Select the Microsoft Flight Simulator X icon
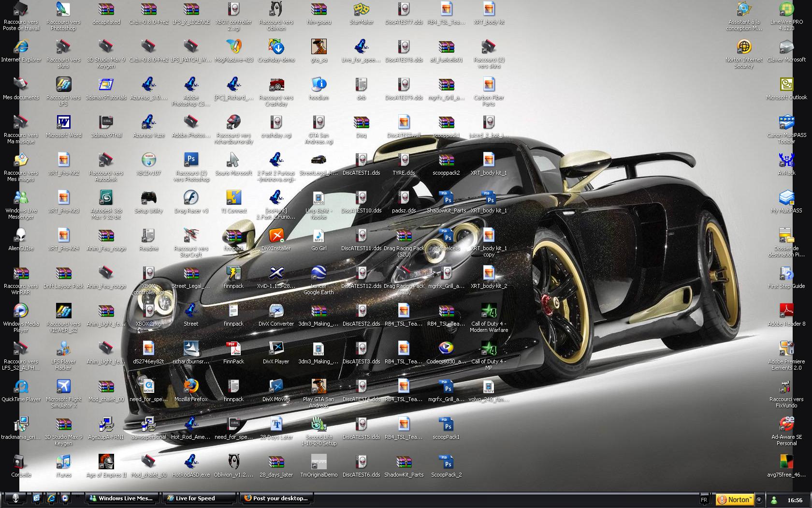The height and width of the screenshot is (508, 812). (x=63, y=387)
